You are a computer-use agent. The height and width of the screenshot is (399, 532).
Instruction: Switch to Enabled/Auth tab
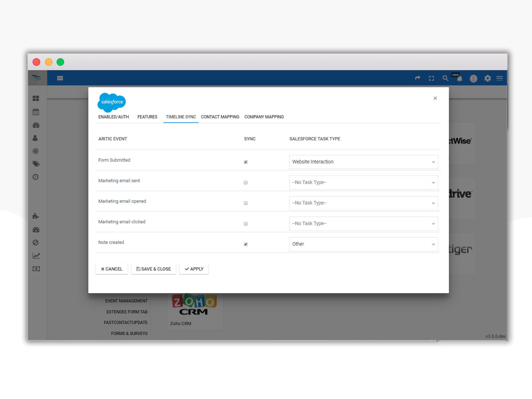coord(113,117)
